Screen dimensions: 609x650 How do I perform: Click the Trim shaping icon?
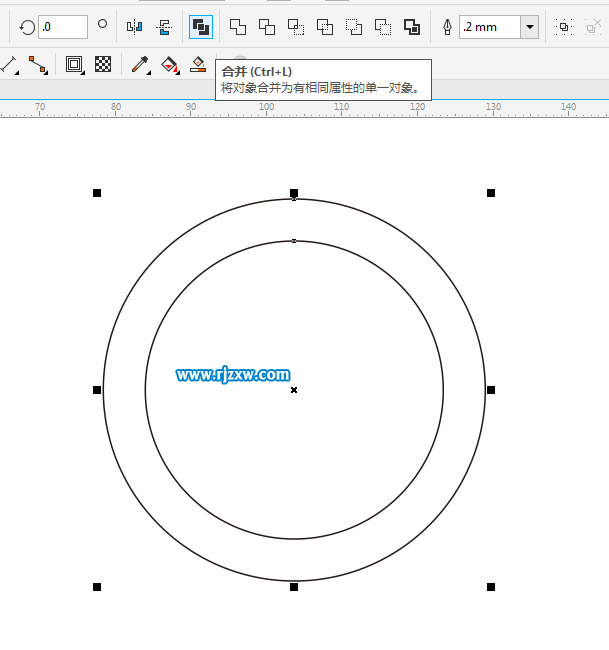(267, 27)
